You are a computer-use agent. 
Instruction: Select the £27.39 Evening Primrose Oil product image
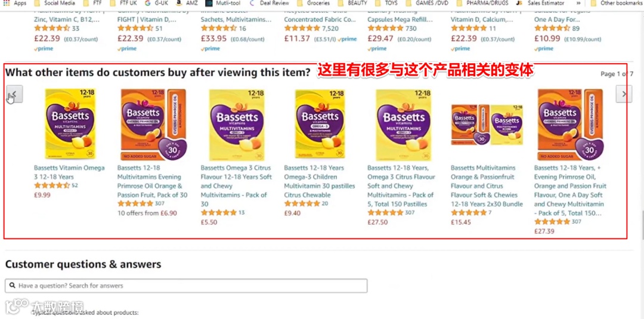pos(571,125)
